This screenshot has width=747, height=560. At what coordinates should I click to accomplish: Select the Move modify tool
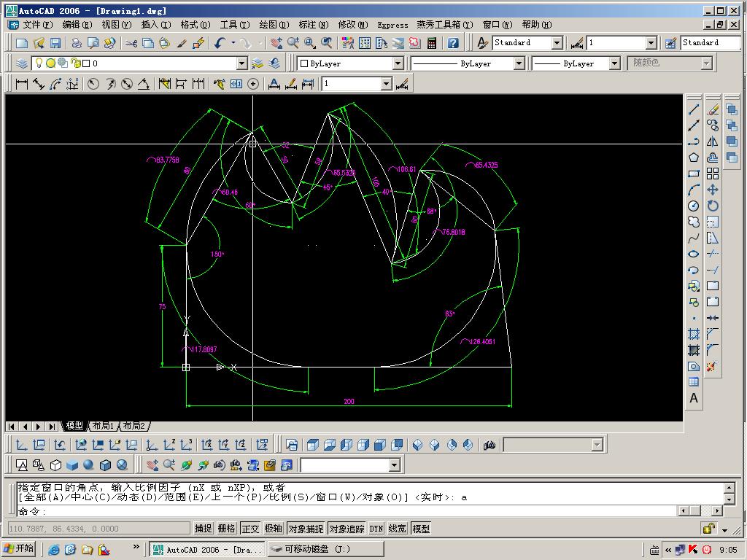pos(713,190)
